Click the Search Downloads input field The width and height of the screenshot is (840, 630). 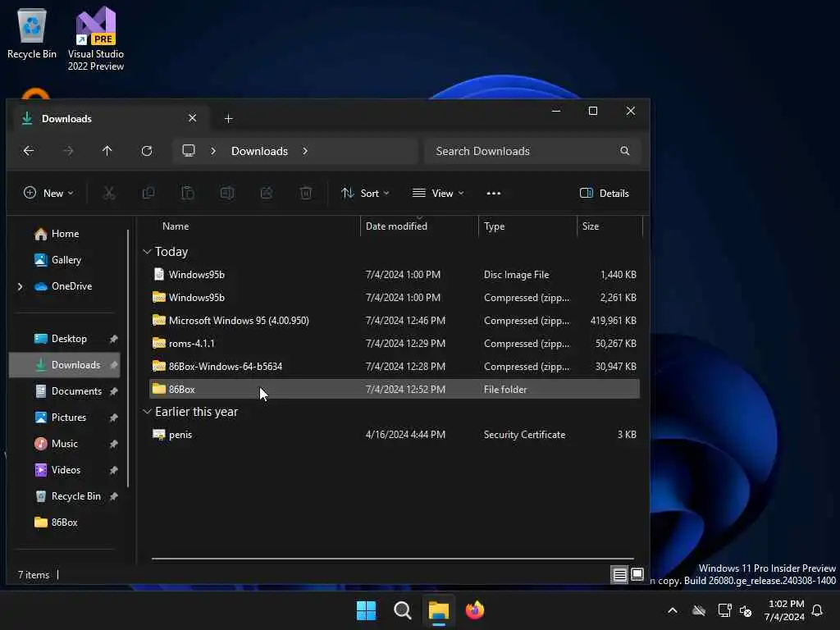(x=532, y=151)
